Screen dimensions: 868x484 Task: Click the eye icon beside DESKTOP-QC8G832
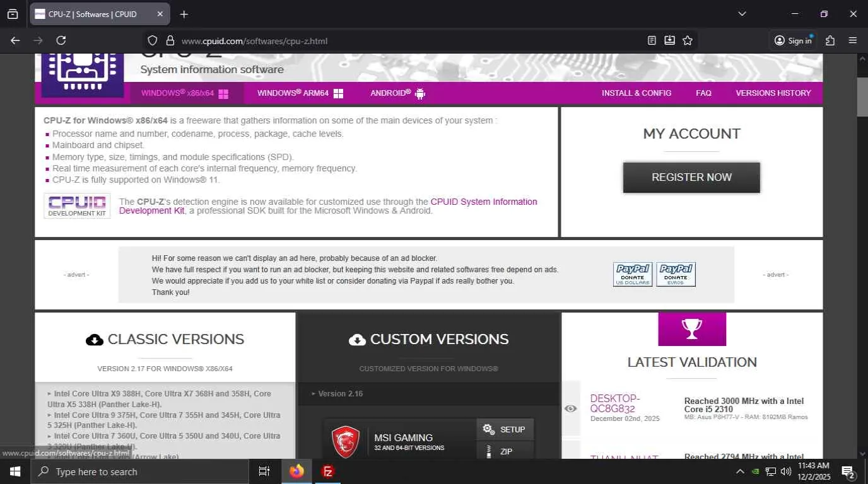571,408
